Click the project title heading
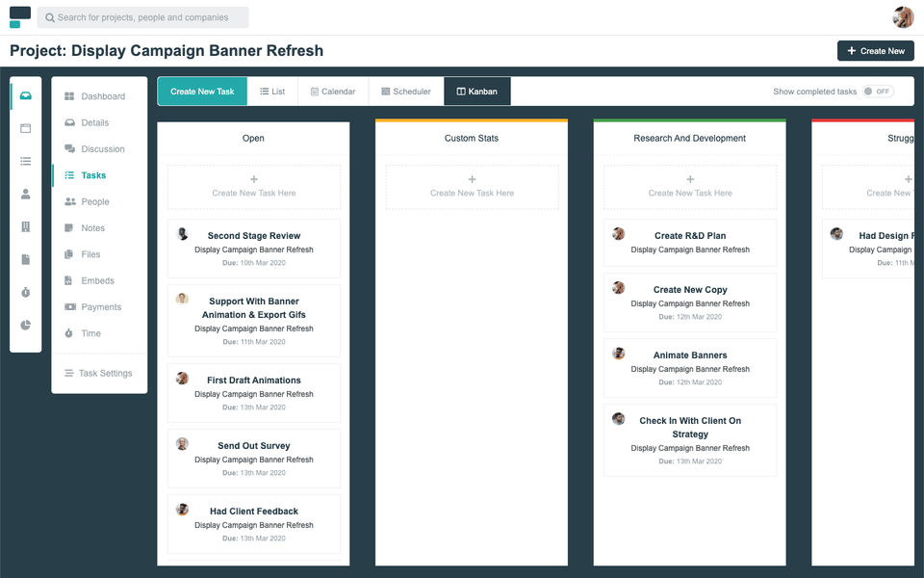The height and width of the screenshot is (578, 924). coord(167,51)
